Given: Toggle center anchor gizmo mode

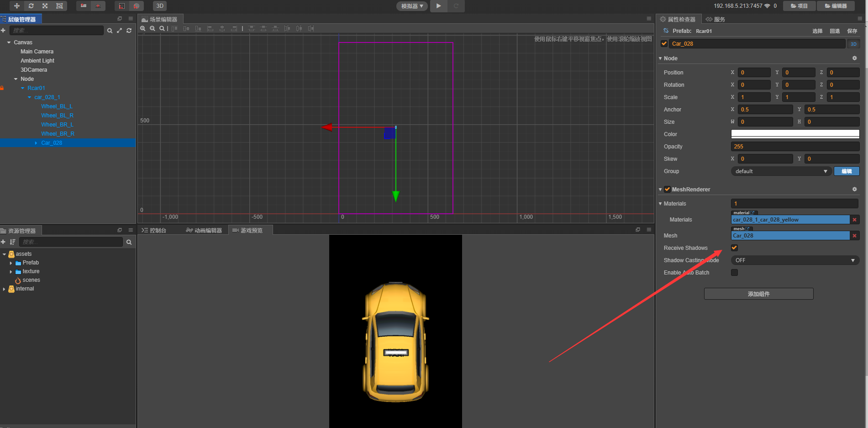Looking at the screenshot, I should click(98, 6).
